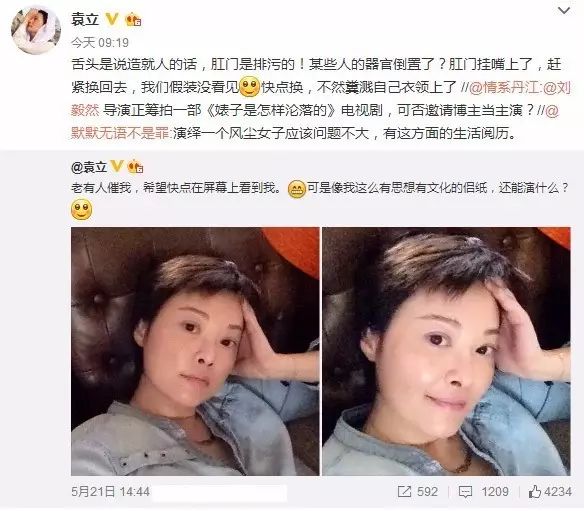Open the 今天 09:19 timestamp
The image size is (584, 511).
[100, 43]
